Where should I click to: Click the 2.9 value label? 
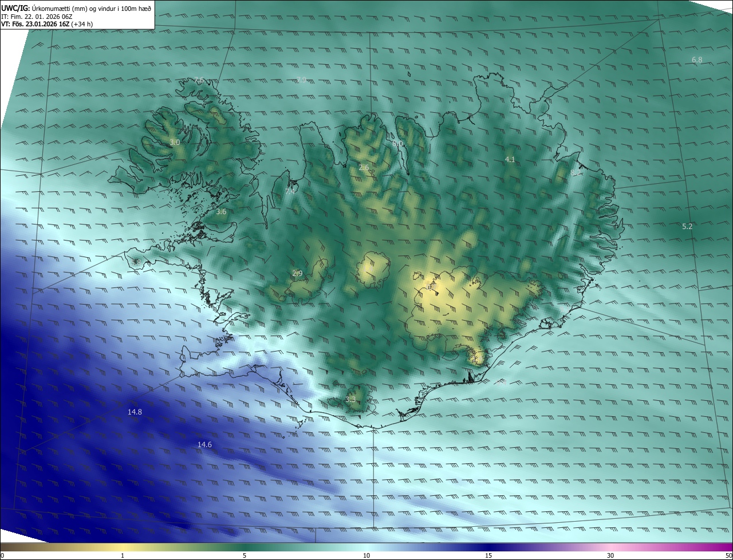(x=297, y=273)
